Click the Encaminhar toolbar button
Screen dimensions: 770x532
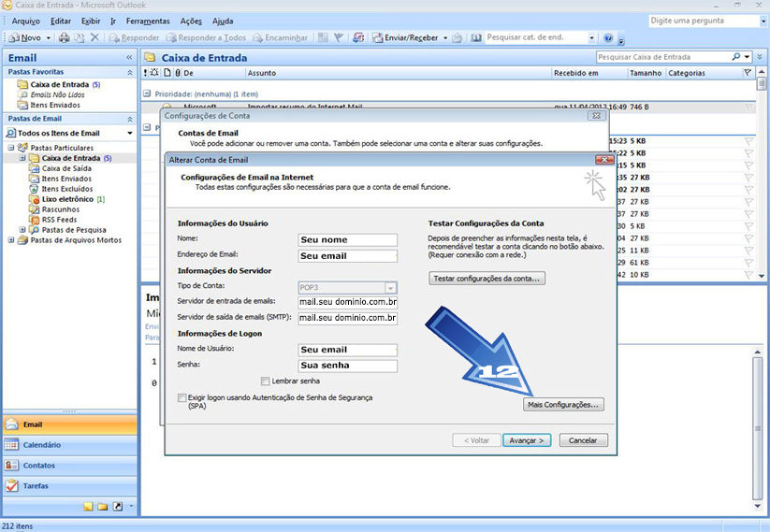point(280,37)
